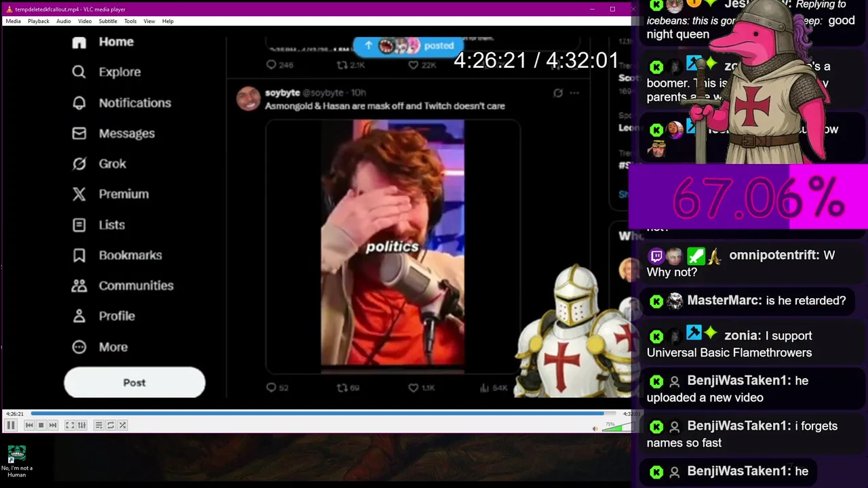Click the reply icon on soybyte tweet
This screenshot has height=488, width=868.
[271, 388]
